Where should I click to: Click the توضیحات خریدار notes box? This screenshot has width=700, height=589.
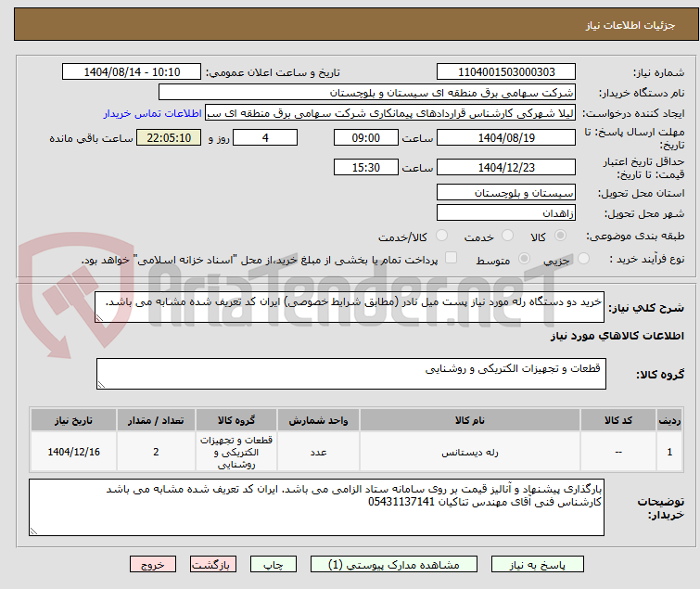point(316,507)
